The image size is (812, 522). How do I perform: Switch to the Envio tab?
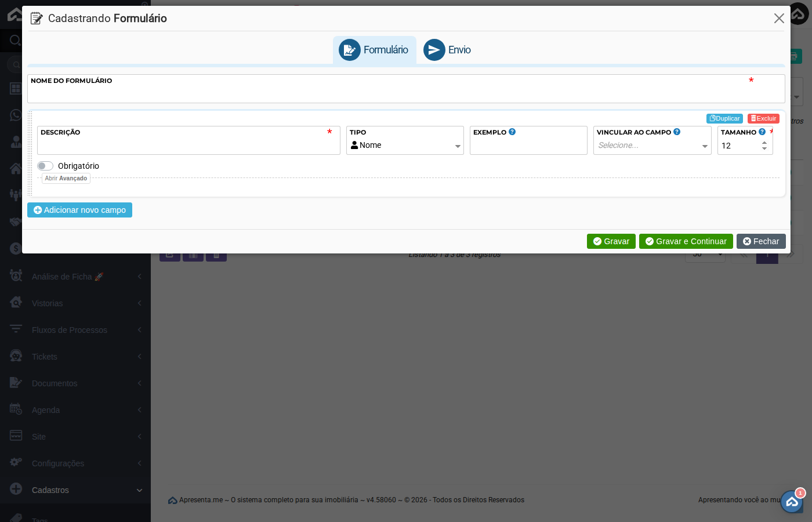point(447,50)
